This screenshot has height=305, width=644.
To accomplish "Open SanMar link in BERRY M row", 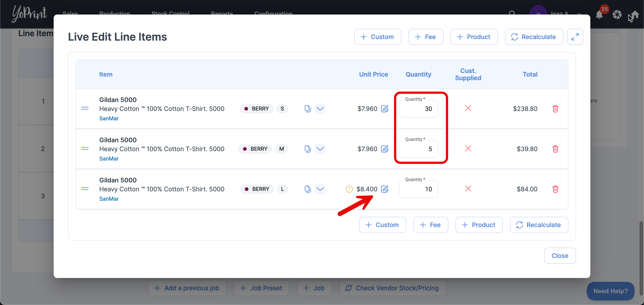I will (x=109, y=159).
